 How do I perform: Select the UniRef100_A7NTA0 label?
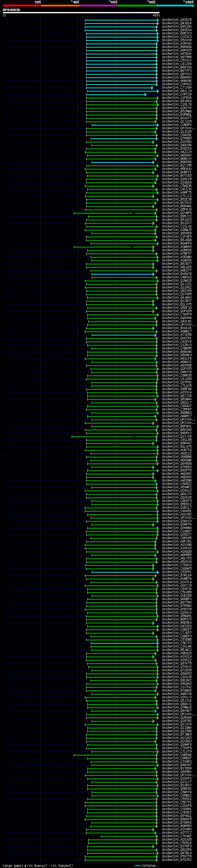(x=177, y=43)
